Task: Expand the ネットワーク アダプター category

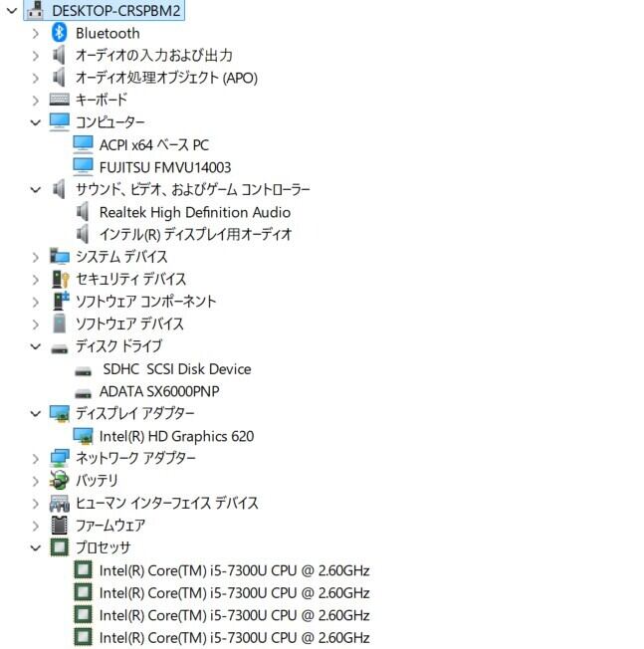Action: 36,459
